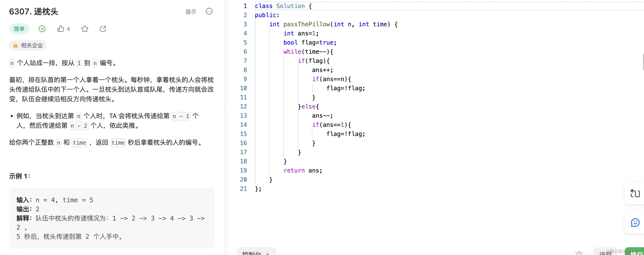Click the share arrow icon
Screen dimensions: 644x255
pyautogui.click(x=103, y=29)
